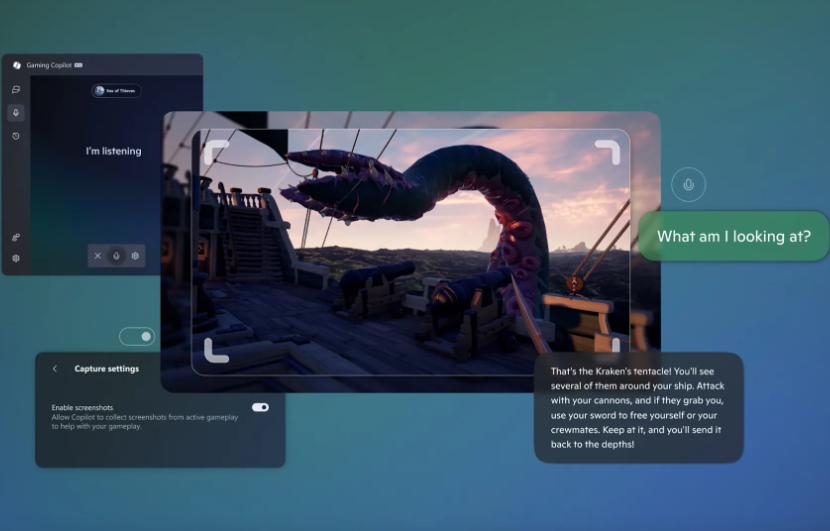Open the gear icon in listening control bar

(135, 256)
